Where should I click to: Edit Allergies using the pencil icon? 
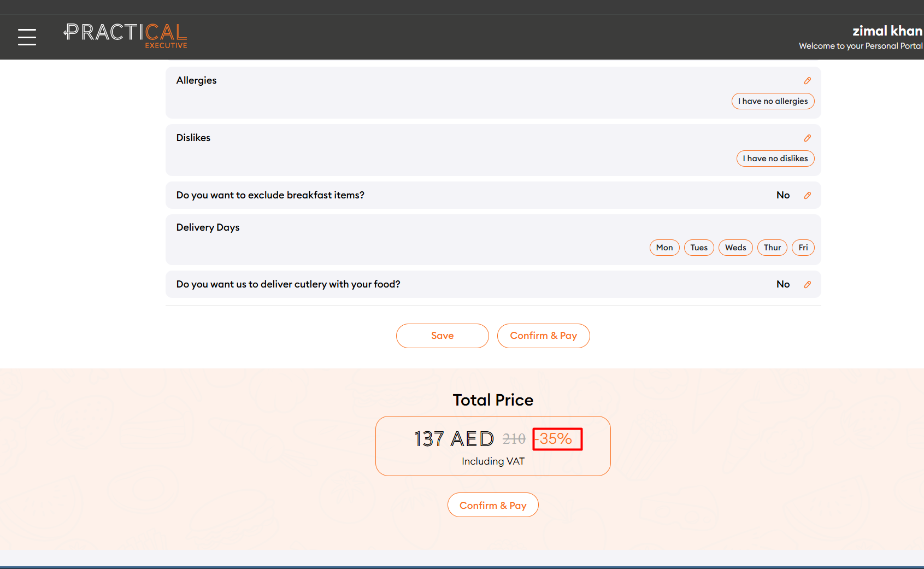[807, 81]
